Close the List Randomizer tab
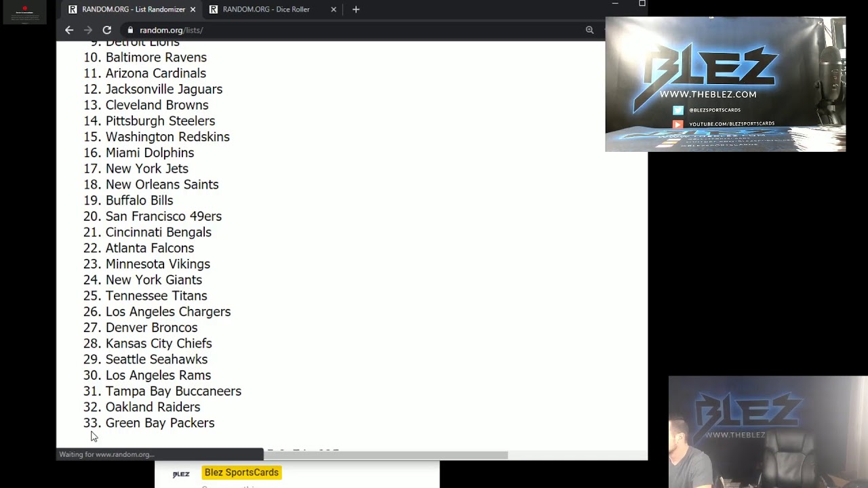The height and width of the screenshot is (488, 868). pos(193,9)
